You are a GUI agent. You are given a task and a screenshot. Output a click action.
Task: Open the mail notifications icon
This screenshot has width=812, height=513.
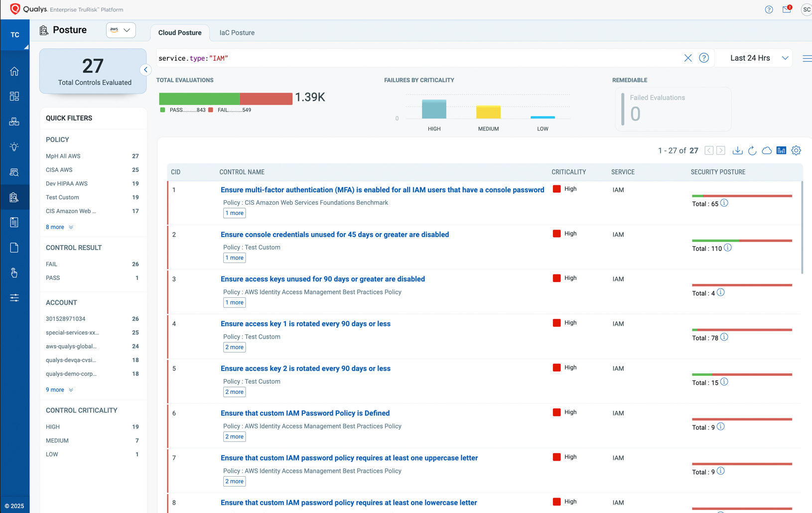point(787,9)
